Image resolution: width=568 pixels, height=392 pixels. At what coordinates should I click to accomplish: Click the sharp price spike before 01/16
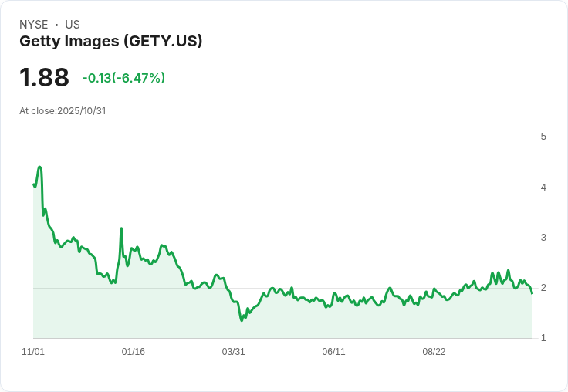click(x=121, y=228)
